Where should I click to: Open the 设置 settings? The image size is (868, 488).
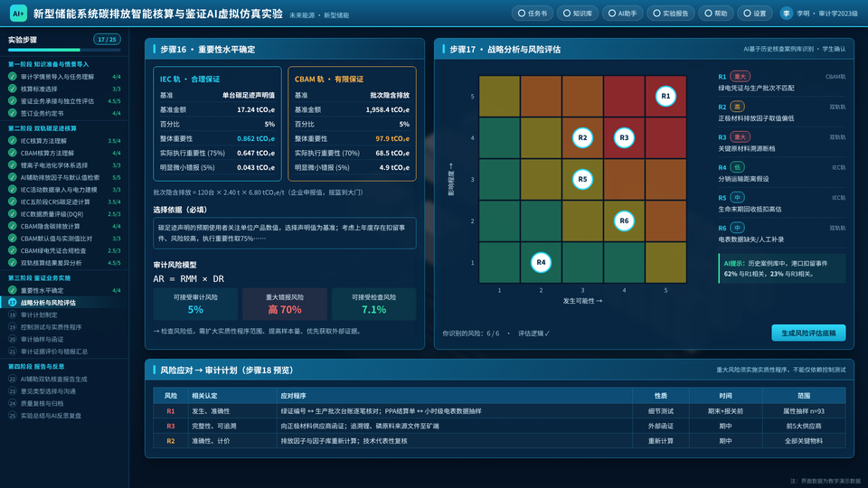pos(754,14)
